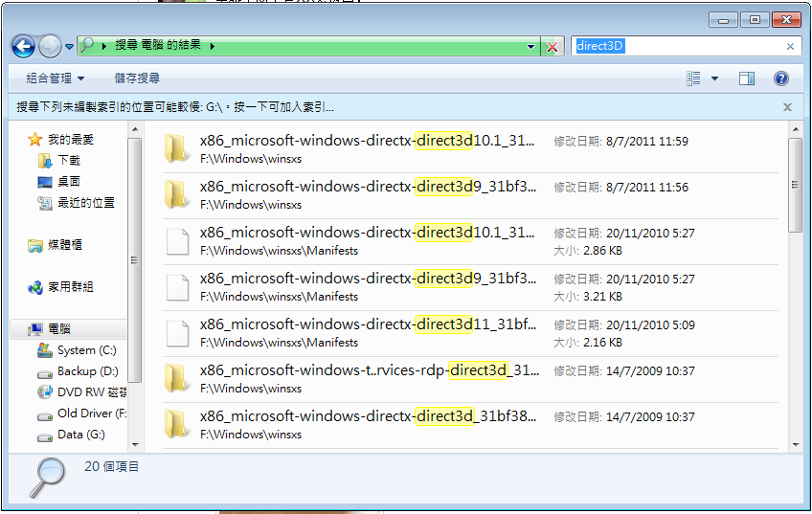Select direct3d9 manifest file sized 3.21 KB
812x514 pixels.
pyautogui.click(x=470, y=288)
